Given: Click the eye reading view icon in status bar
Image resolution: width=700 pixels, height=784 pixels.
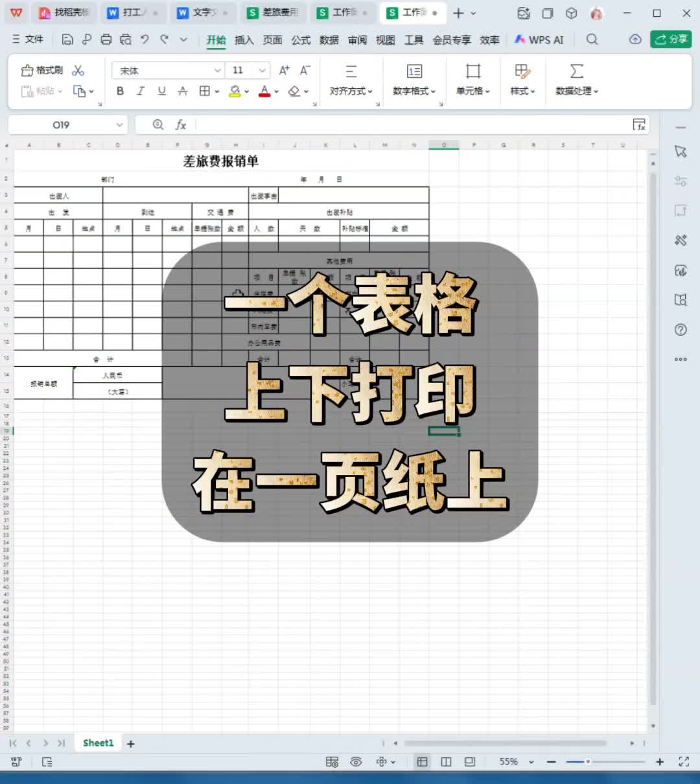Looking at the screenshot, I should (356, 761).
